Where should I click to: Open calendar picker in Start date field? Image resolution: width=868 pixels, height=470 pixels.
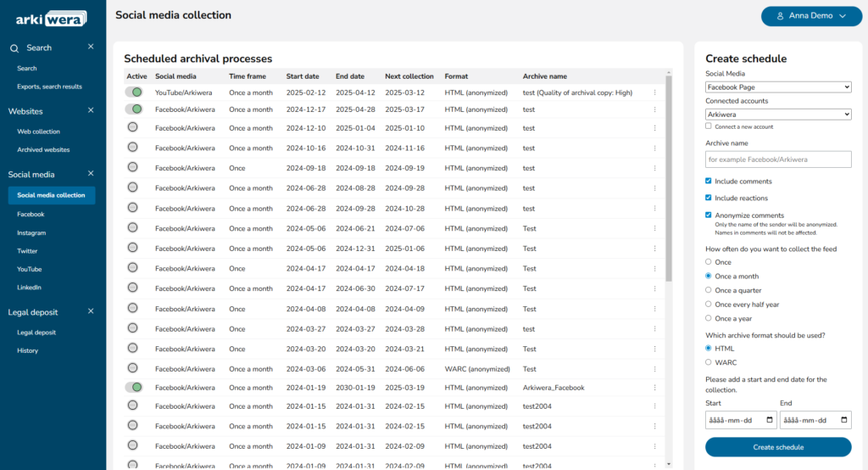point(770,420)
